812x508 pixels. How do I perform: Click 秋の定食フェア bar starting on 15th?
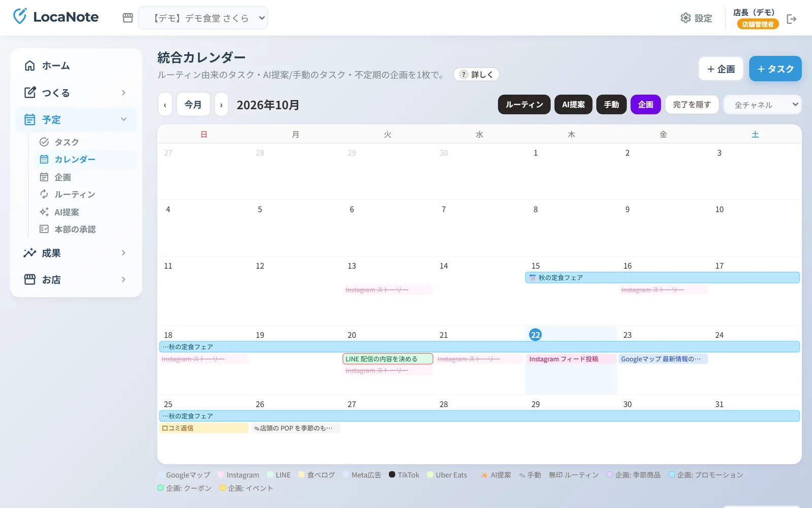662,277
